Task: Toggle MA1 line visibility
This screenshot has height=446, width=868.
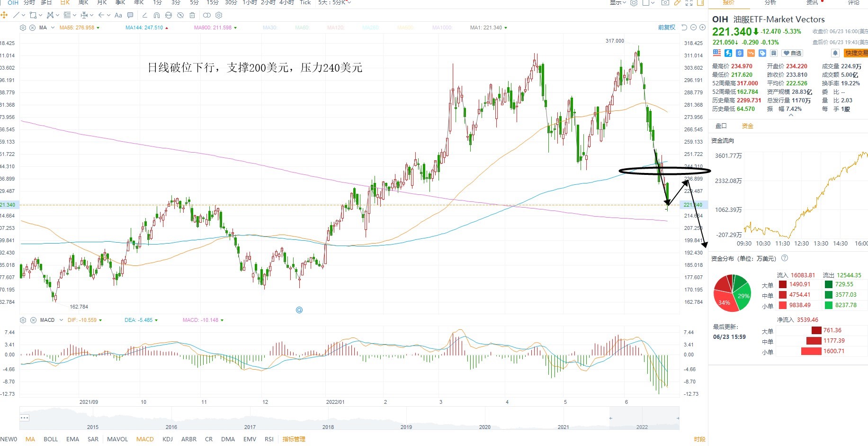Action: 488,27
